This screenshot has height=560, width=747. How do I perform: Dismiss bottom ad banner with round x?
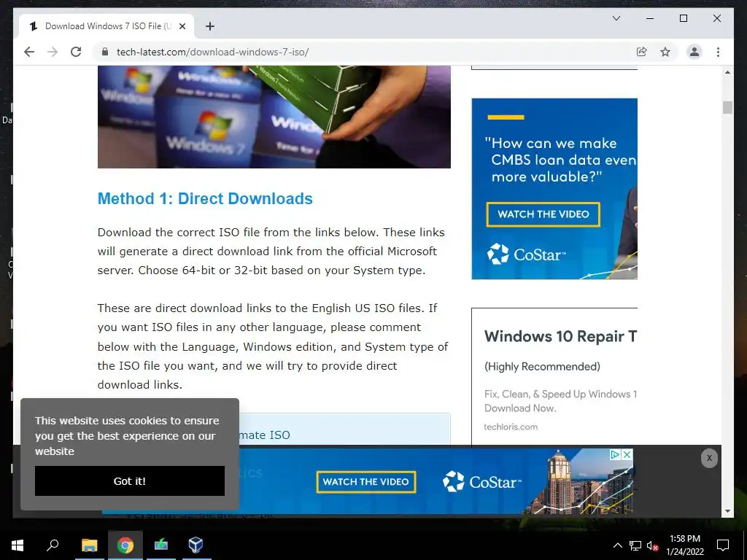coord(709,458)
